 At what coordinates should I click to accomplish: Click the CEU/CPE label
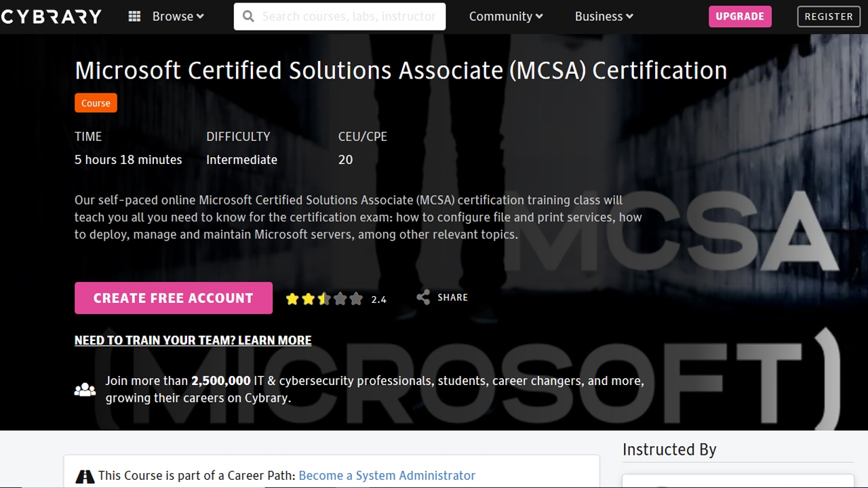point(363,137)
